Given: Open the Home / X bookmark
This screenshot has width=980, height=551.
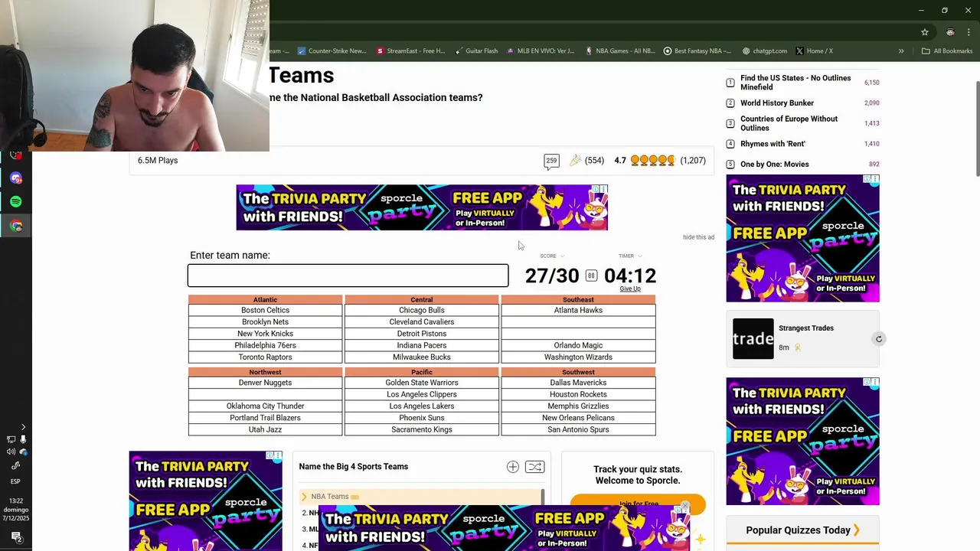Looking at the screenshot, I should tap(815, 51).
